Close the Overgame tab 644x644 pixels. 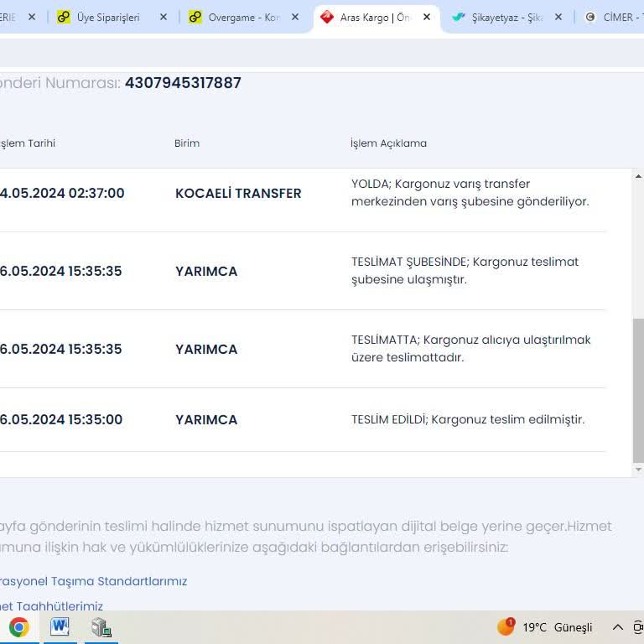click(295, 18)
